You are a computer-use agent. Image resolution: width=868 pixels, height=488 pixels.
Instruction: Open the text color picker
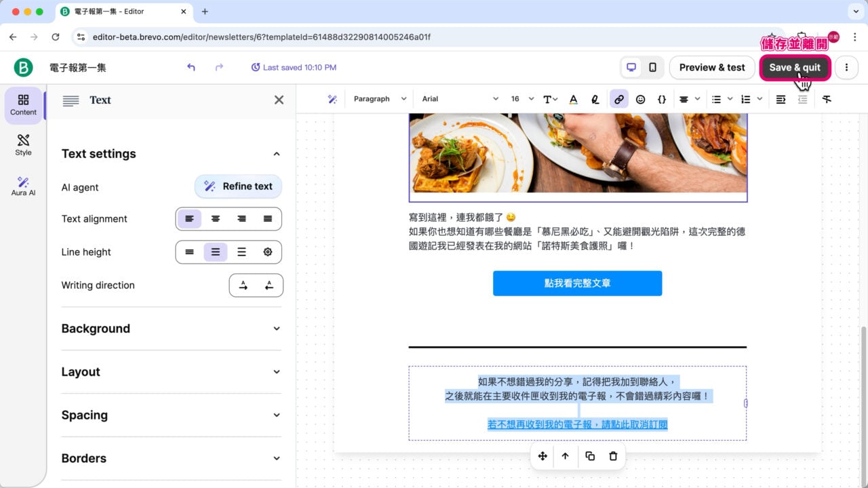pyautogui.click(x=573, y=99)
